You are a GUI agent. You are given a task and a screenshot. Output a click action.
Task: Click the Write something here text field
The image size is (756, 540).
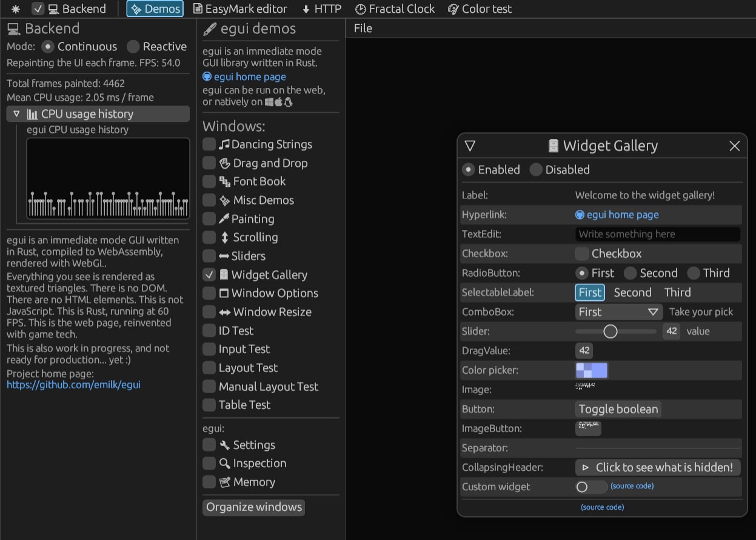pos(658,234)
